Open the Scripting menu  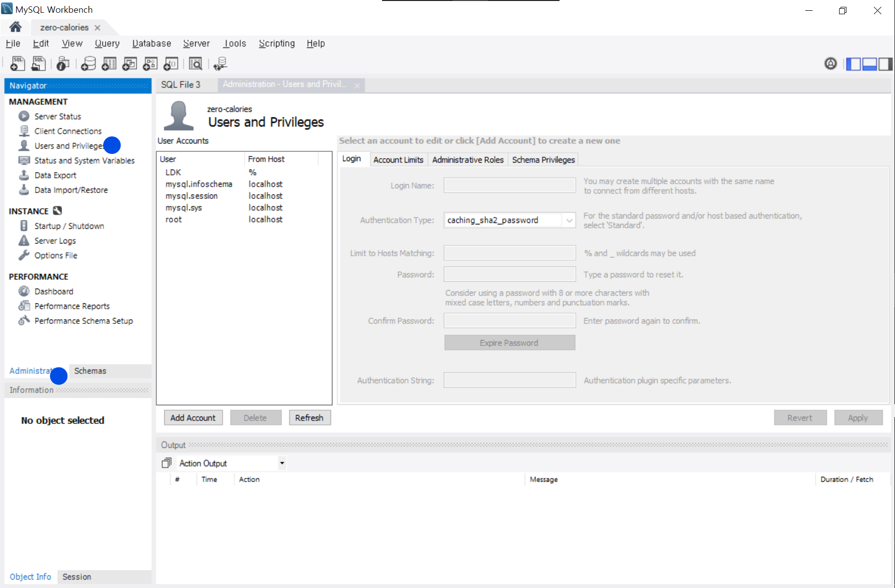pos(277,44)
